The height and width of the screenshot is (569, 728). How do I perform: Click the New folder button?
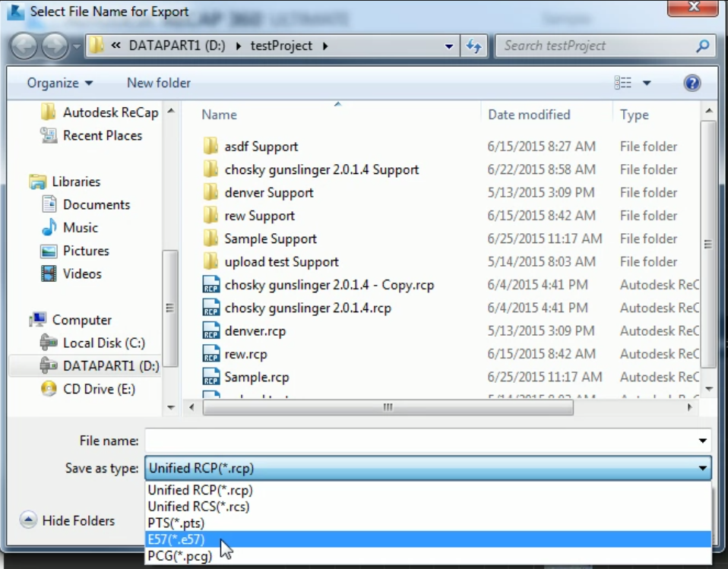click(x=158, y=82)
